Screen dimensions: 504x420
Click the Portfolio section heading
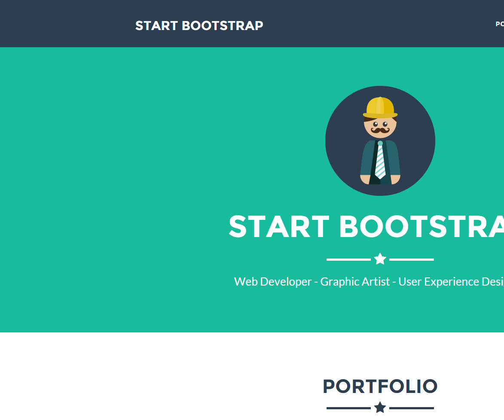[380, 386]
